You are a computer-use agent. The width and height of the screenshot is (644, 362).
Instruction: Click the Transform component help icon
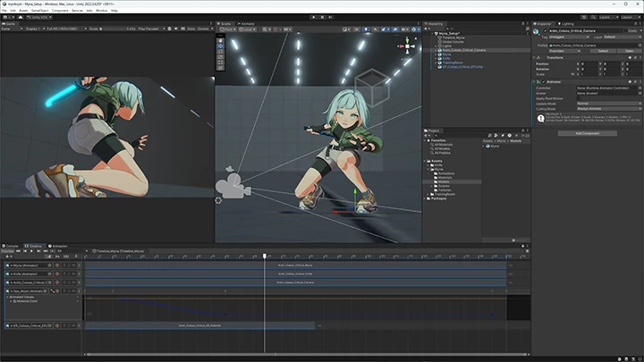(630, 57)
